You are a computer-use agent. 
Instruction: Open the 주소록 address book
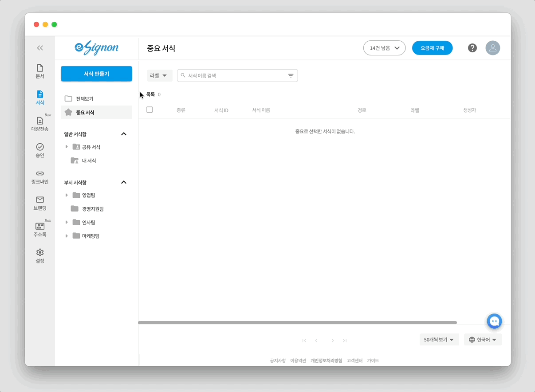(40, 230)
